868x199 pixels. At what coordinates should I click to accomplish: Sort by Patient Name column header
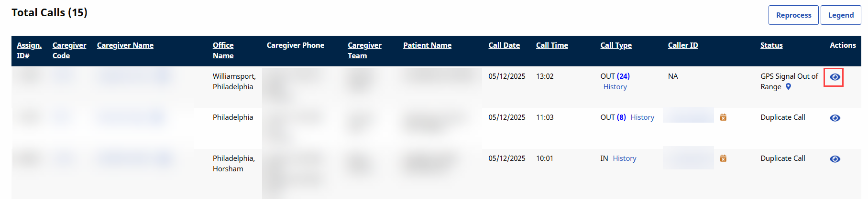point(427,45)
